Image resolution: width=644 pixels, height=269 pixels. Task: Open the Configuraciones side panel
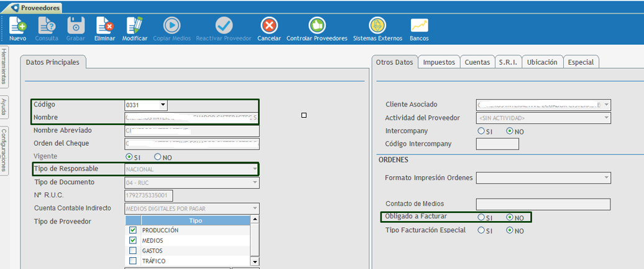(x=4, y=149)
